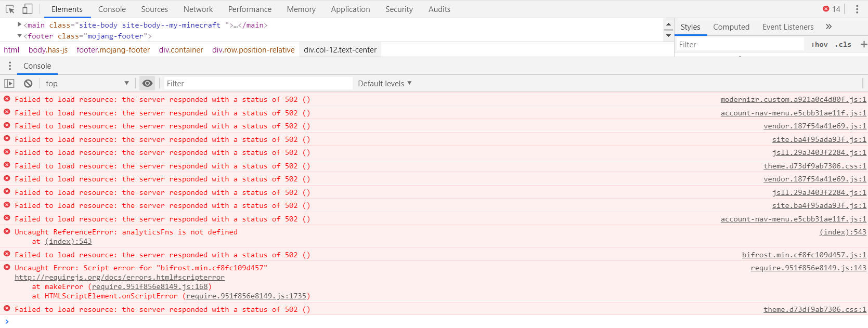
Task: Toggle the .cls class editor button
Action: click(x=843, y=45)
